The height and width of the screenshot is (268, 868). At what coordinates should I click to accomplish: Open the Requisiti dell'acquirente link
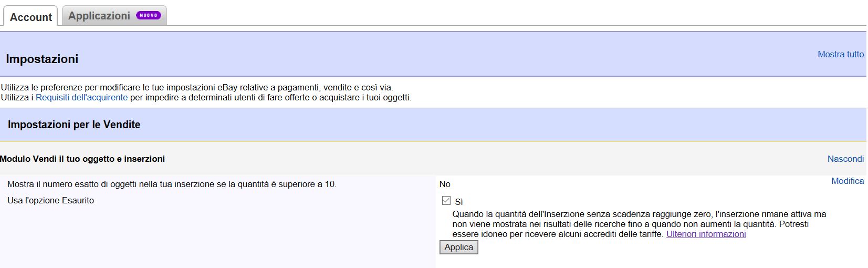[81, 97]
